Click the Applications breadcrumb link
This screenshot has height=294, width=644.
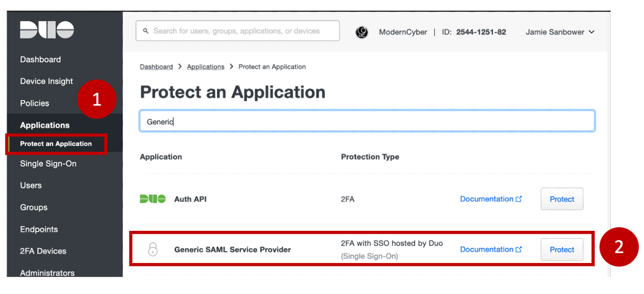coord(205,67)
